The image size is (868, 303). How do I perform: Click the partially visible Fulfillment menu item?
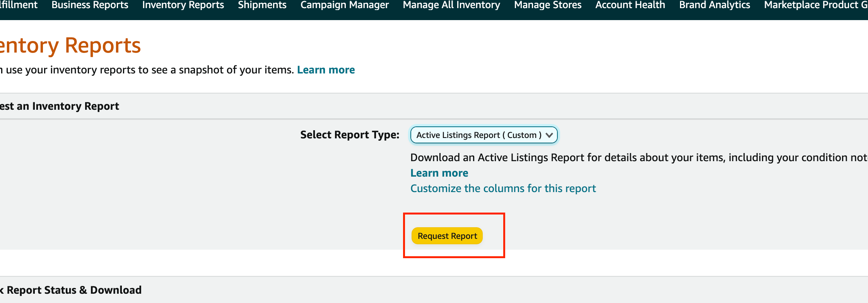[19, 5]
